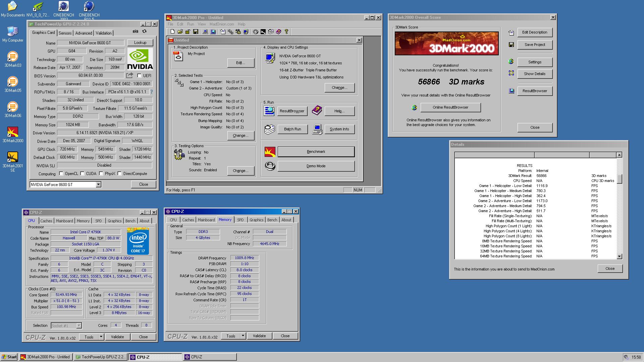The height and width of the screenshot is (362, 644).
Task: Open the 3DMark06 desktop shortcut
Action: (x=13, y=110)
